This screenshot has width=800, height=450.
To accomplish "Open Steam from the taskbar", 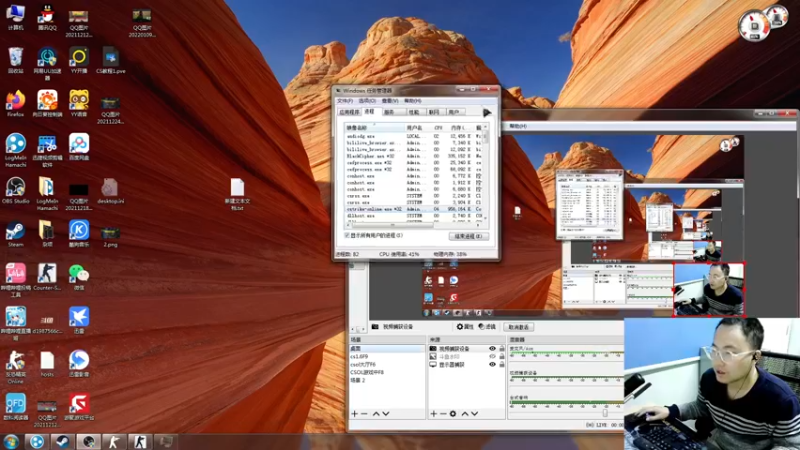I will pyautogui.click(x=62, y=441).
